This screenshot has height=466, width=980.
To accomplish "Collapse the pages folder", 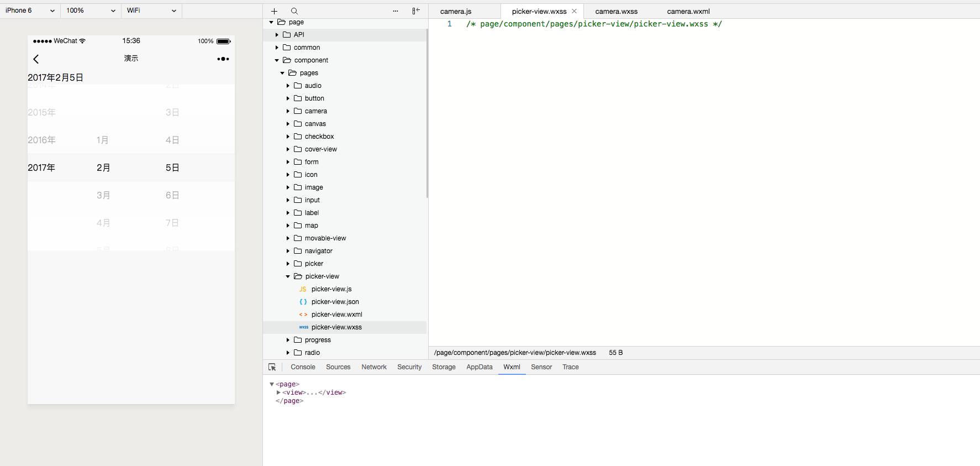I will click(x=282, y=73).
